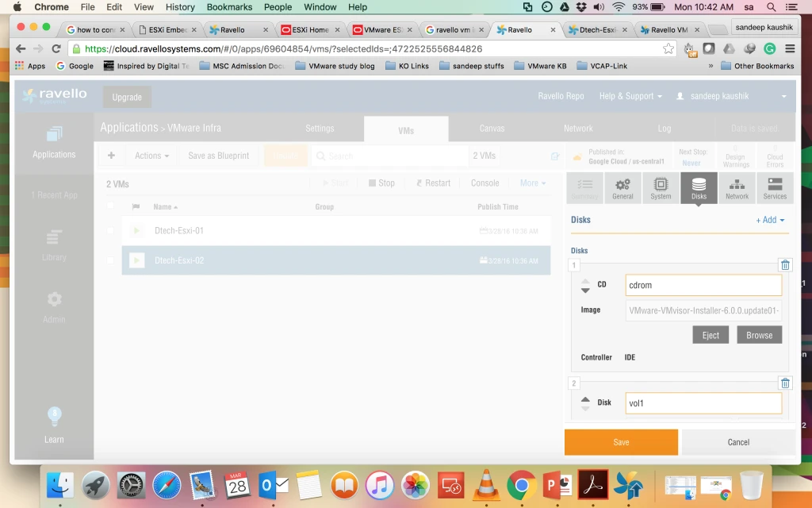812x508 pixels.
Task: Switch to the Settings tab
Action: (x=320, y=128)
